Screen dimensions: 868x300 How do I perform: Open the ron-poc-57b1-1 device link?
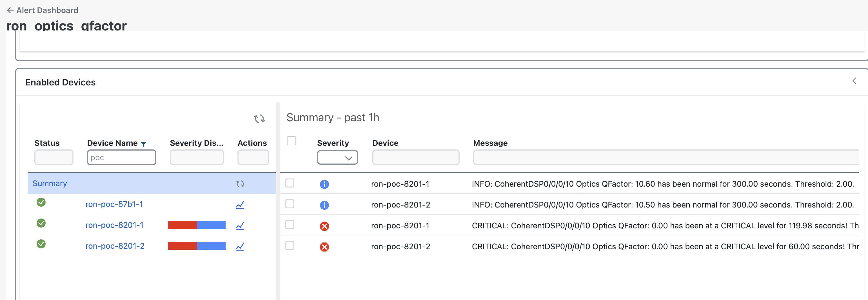point(114,204)
